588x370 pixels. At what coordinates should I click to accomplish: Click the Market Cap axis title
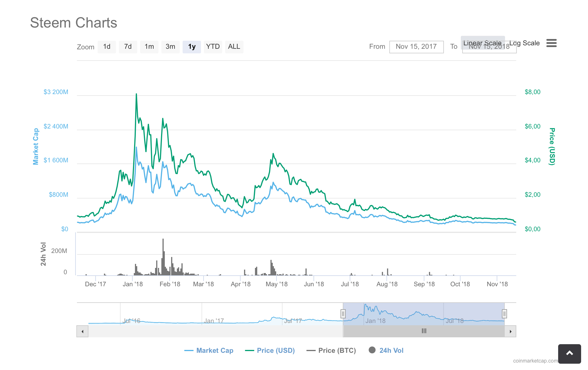pyautogui.click(x=36, y=147)
